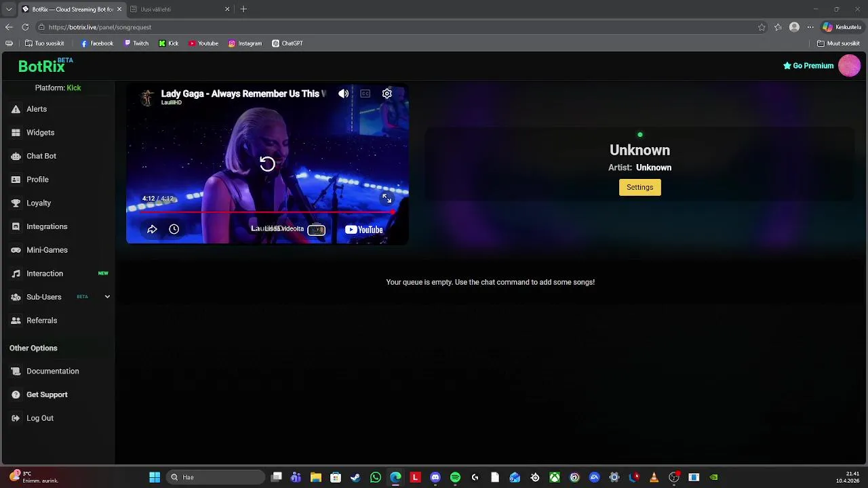Open VLC media player from taskbar

pos(654,477)
